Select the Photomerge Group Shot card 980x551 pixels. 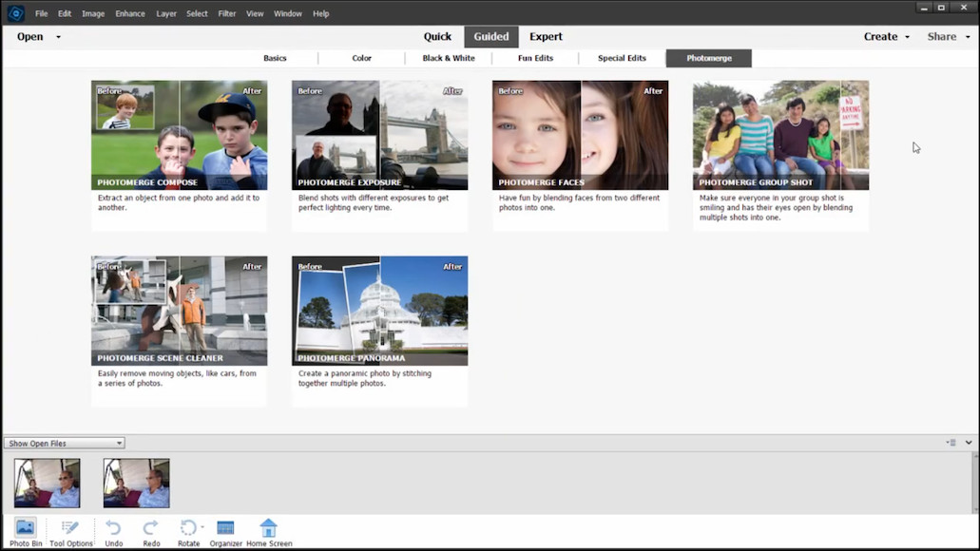click(x=780, y=135)
